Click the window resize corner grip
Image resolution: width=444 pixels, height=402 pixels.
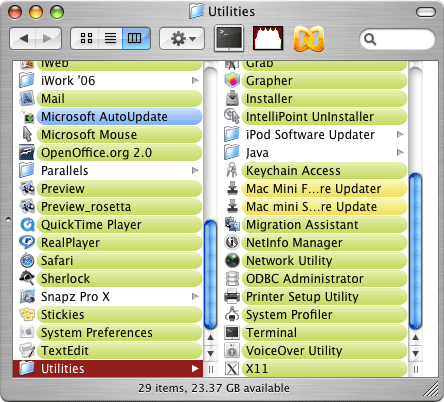pyautogui.click(x=432, y=389)
